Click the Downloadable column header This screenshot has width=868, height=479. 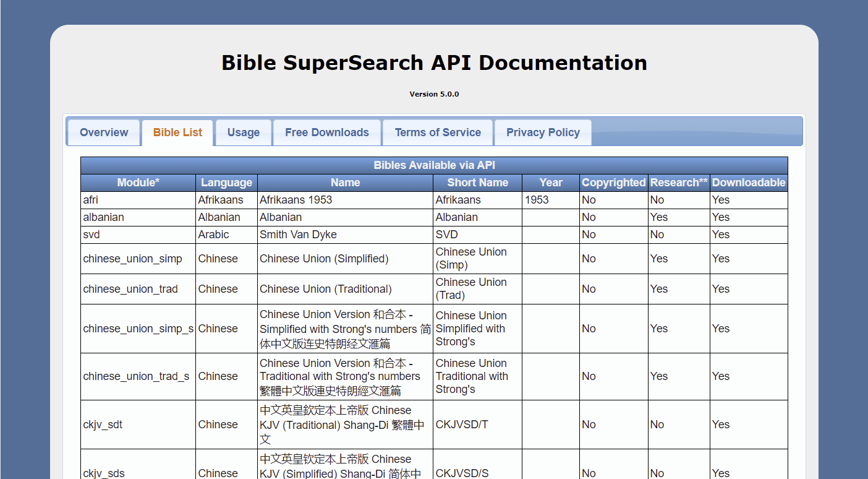pyautogui.click(x=749, y=183)
